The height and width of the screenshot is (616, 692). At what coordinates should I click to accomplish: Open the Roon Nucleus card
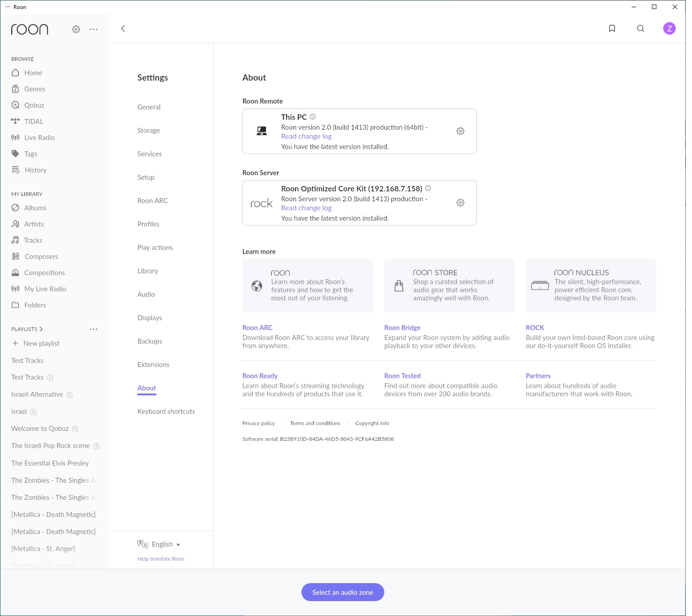click(x=591, y=285)
